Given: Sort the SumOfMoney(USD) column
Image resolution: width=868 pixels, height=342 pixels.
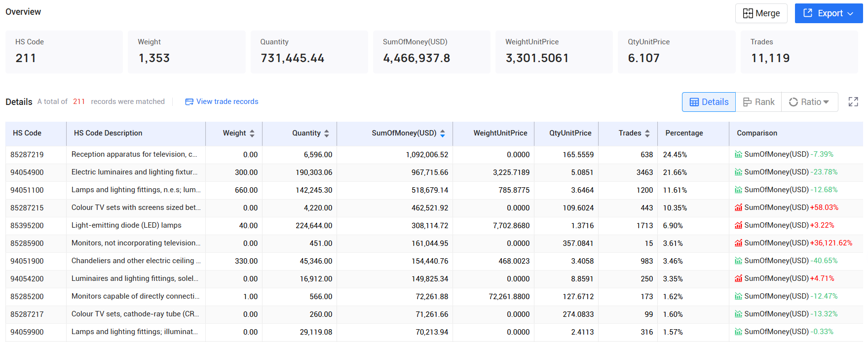Looking at the screenshot, I should point(443,134).
